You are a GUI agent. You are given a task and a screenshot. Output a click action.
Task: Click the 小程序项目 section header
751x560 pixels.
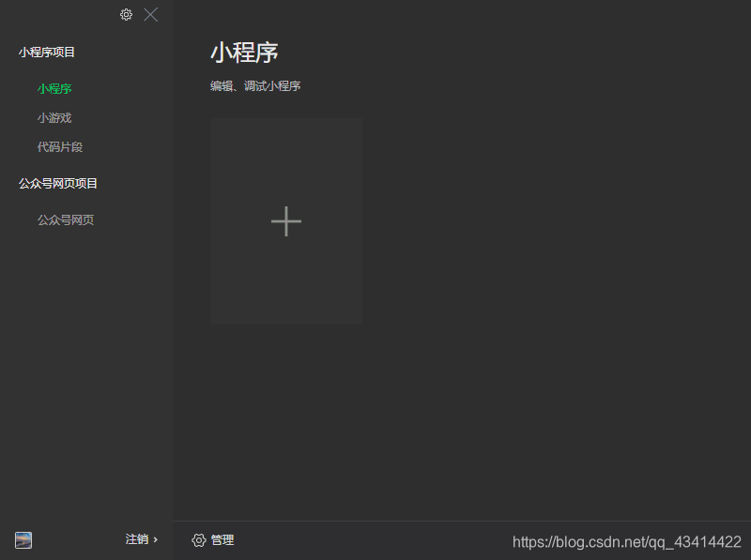pos(46,53)
